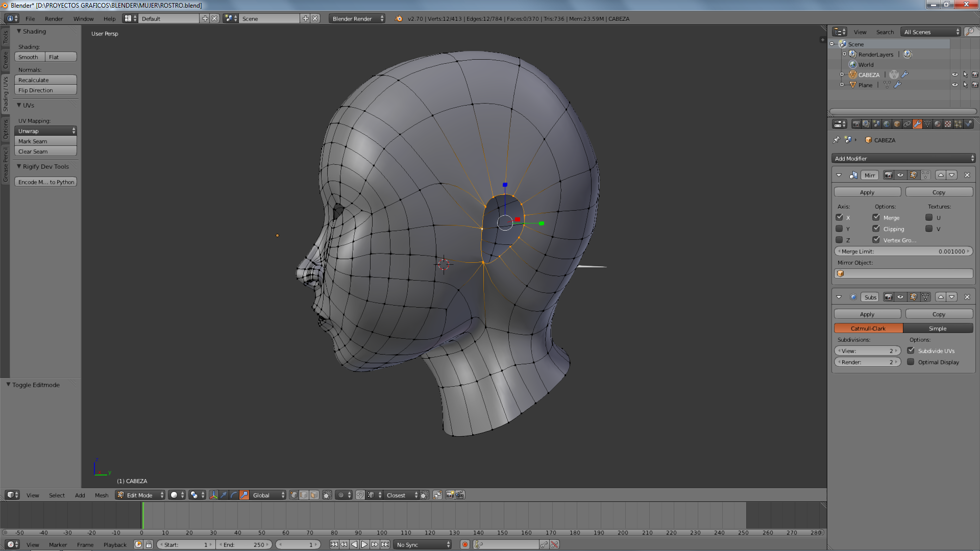Open the Render menu
The height and width of the screenshot is (551, 980).
pyautogui.click(x=54, y=18)
